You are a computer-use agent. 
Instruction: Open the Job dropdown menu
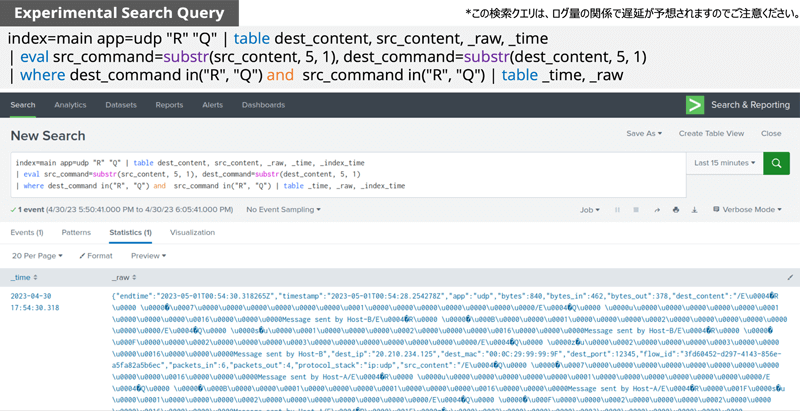(590, 210)
